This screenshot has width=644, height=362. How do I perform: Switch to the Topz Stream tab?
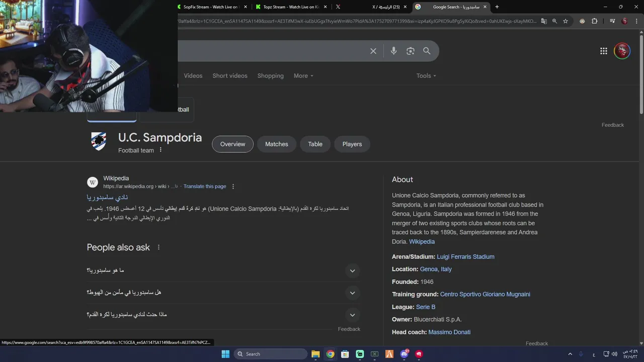(291, 7)
